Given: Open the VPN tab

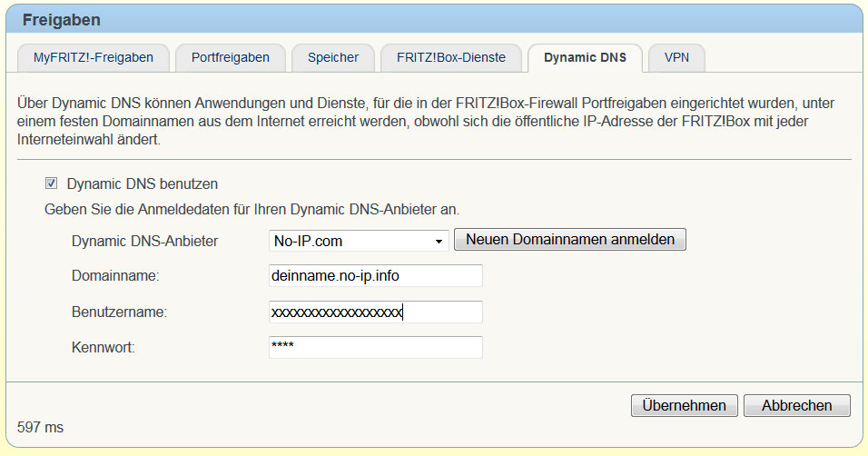Looking at the screenshot, I should pyautogui.click(x=676, y=57).
